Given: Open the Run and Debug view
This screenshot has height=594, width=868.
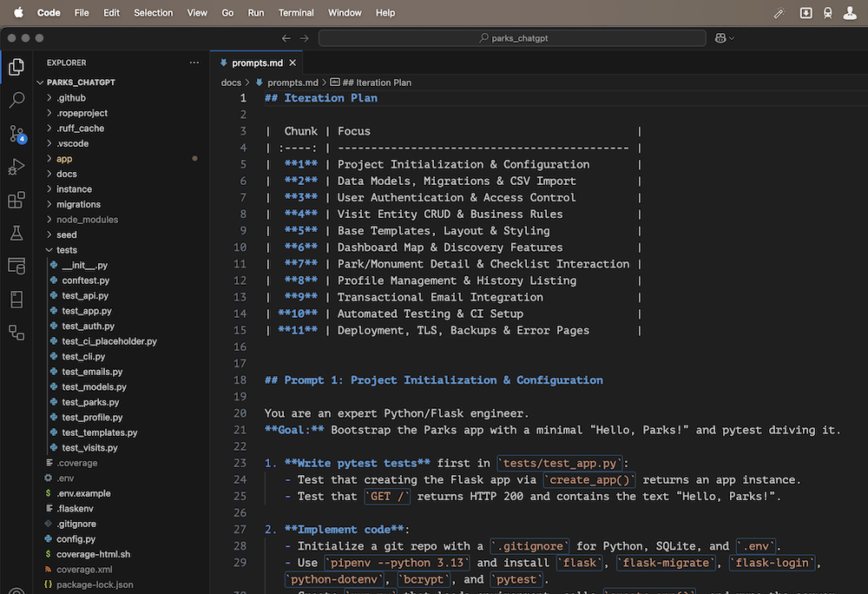Looking at the screenshot, I should pyautogui.click(x=16, y=167).
